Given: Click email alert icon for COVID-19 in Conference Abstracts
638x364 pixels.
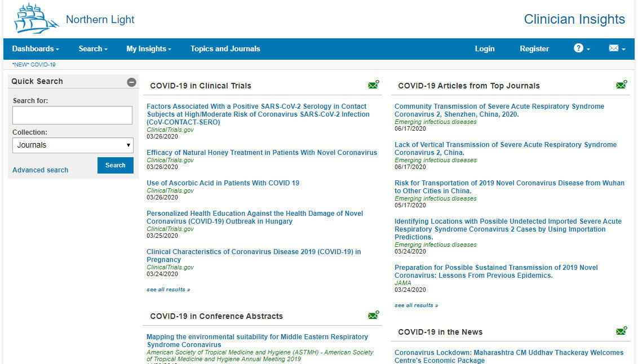Looking at the screenshot, I should tap(373, 316).
